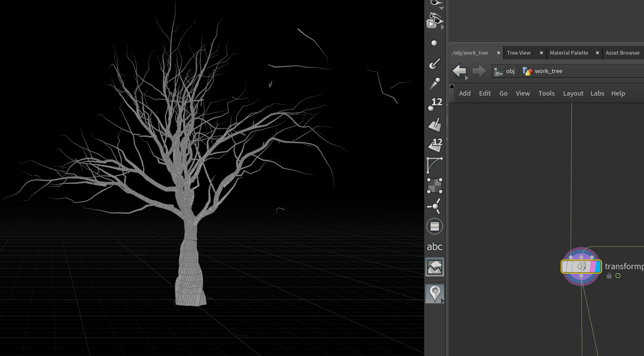Toggle display points marker icon
Viewport: 644px width, 356px height.
tap(435, 43)
